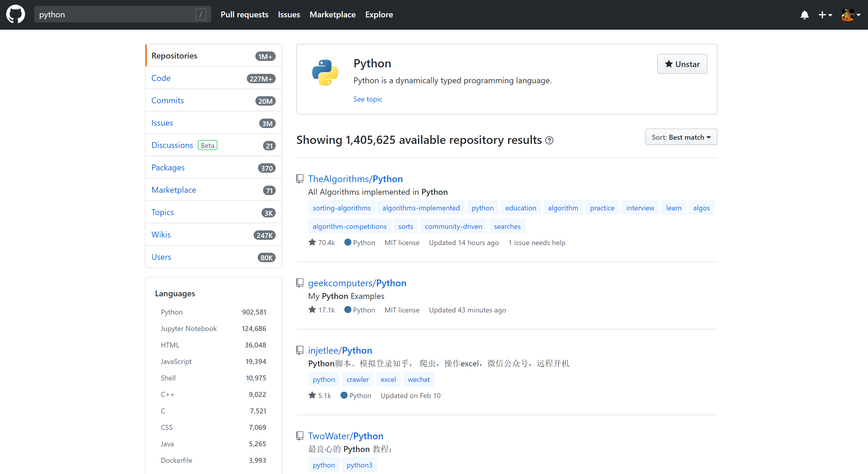Expand the Topics filter section
Image resolution: width=868 pixels, height=474 pixels.
(x=162, y=212)
